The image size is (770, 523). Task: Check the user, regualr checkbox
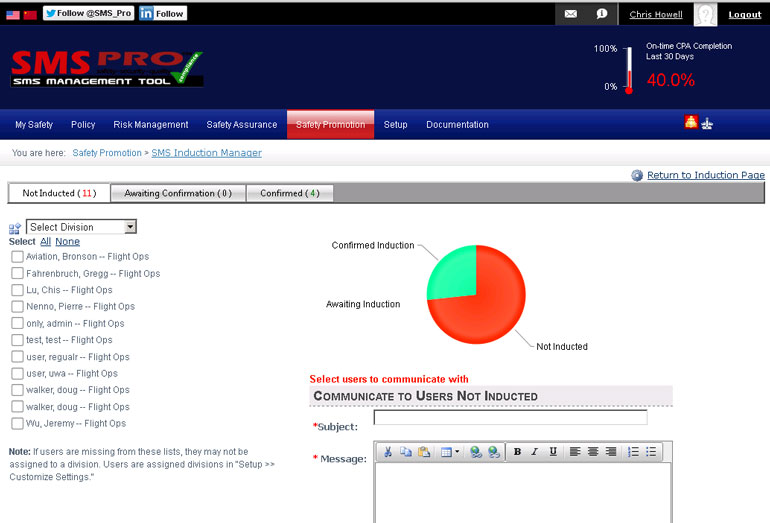(17, 357)
